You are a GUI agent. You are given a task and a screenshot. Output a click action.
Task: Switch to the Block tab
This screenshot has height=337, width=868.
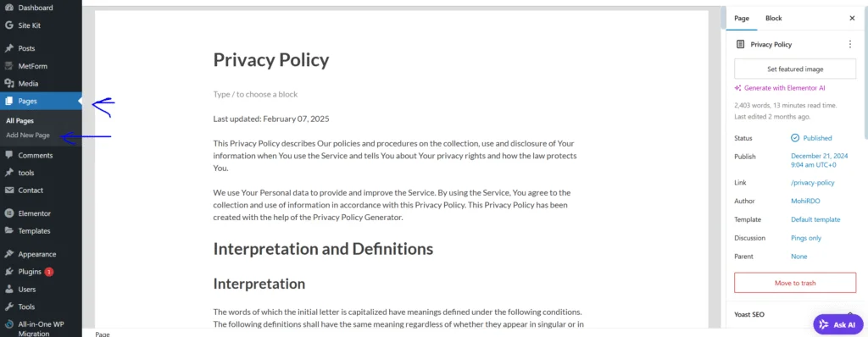pos(773,19)
